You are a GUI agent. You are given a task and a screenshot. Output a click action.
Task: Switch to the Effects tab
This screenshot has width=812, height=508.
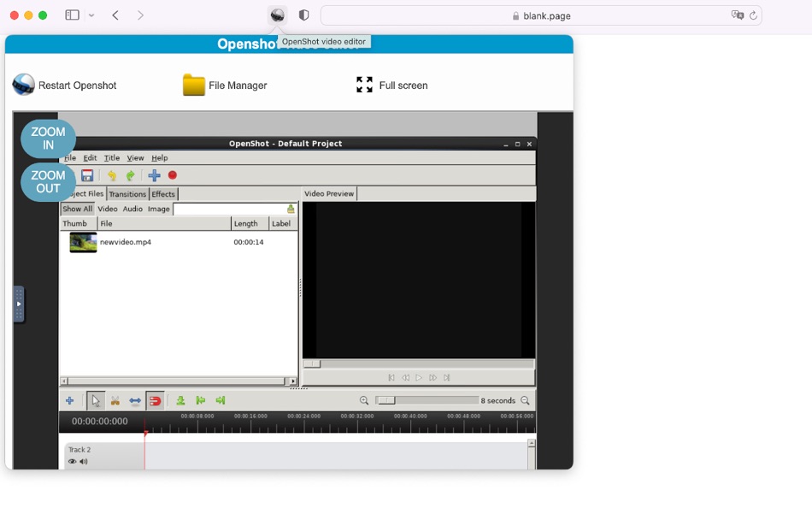pos(163,194)
